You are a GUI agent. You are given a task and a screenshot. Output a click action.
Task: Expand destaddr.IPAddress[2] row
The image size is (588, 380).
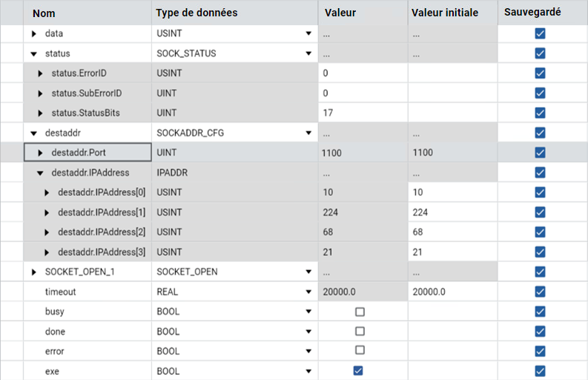(47, 232)
